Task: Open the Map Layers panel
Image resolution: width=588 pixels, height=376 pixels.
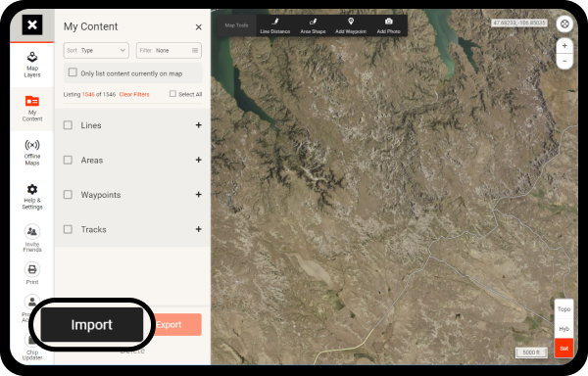Action: [32, 65]
